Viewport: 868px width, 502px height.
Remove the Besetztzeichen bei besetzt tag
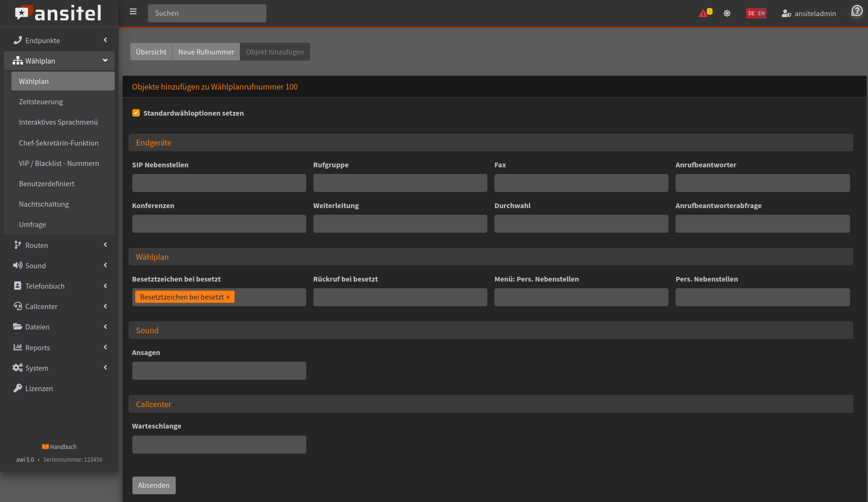[x=228, y=297]
